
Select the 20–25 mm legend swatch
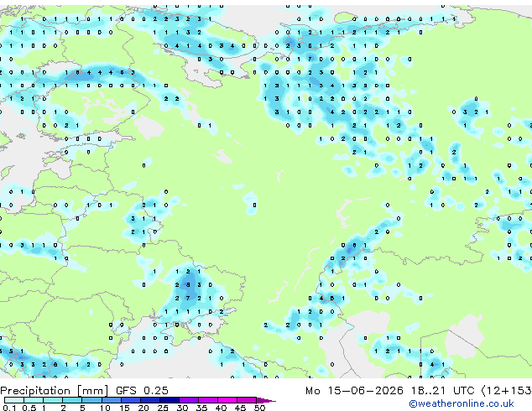tap(149, 400)
